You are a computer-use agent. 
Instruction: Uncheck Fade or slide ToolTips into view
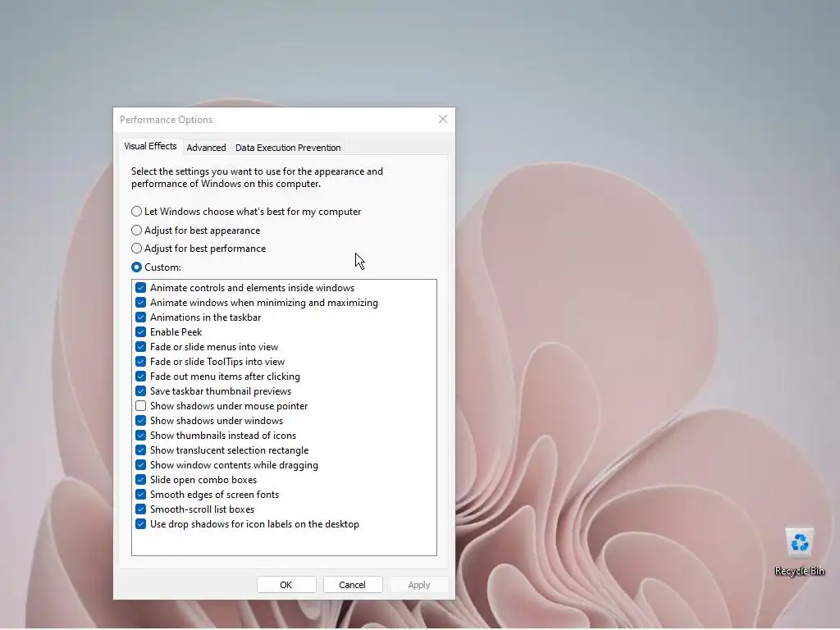click(140, 362)
